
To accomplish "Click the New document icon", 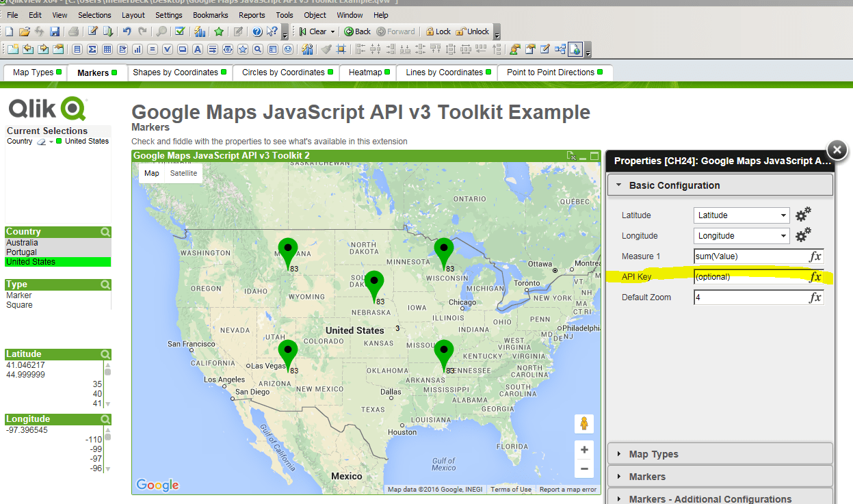I will [x=10, y=31].
